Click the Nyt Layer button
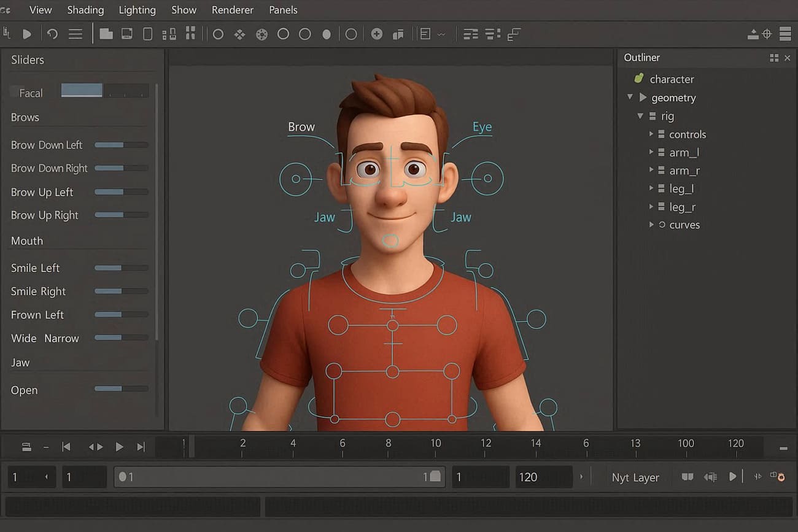This screenshot has width=798, height=532. click(636, 477)
